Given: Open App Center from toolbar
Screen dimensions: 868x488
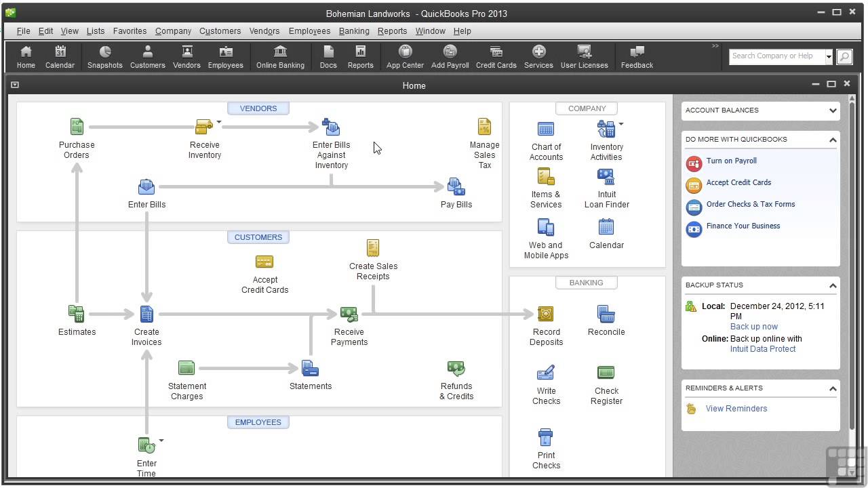Looking at the screenshot, I should [405, 57].
